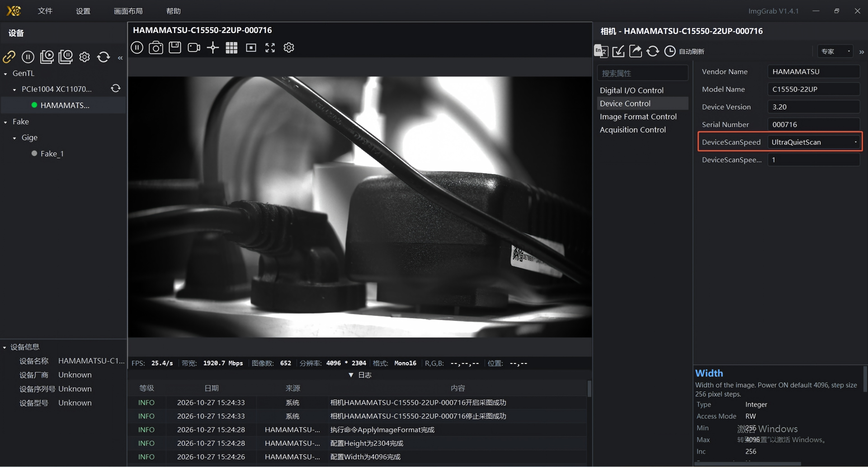
Task: Start video recording with the camcorder icon
Action: (x=194, y=47)
